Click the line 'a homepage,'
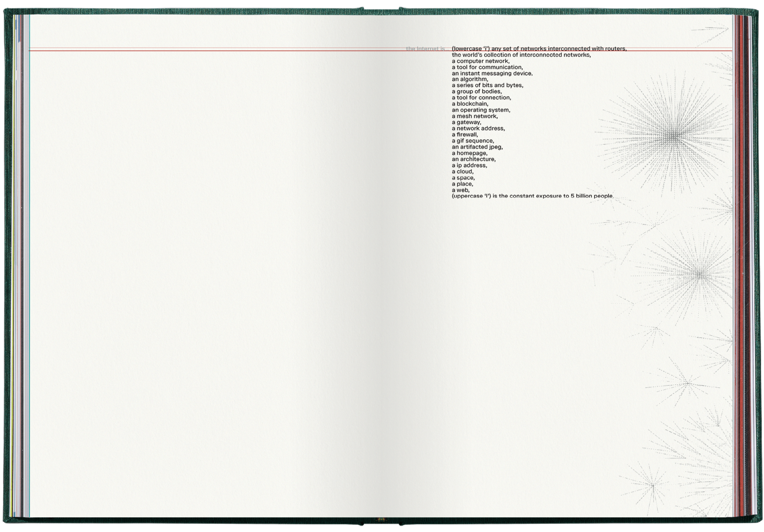 pos(470,153)
